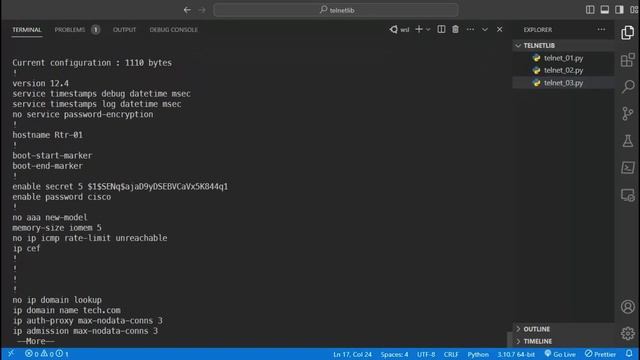Open Search view in activity bar
Viewport: 640px width, 360px height.
coord(627,87)
